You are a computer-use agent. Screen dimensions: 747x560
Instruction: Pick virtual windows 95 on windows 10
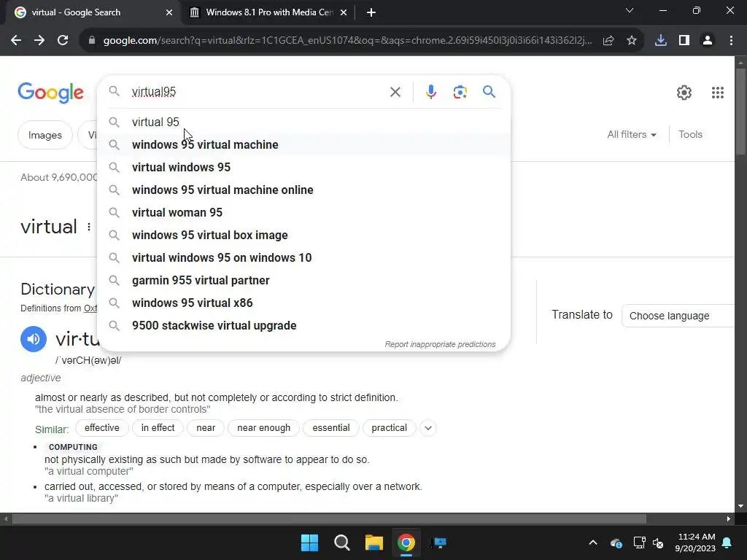tap(304, 257)
